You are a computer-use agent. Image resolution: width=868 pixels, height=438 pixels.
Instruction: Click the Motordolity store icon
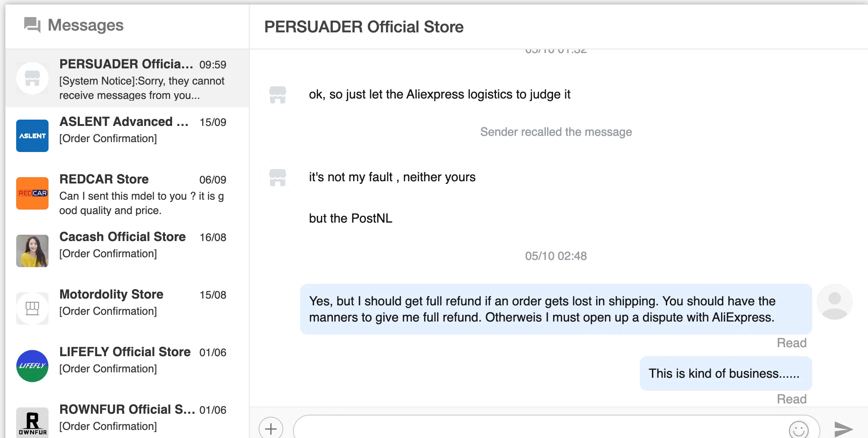[32, 308]
